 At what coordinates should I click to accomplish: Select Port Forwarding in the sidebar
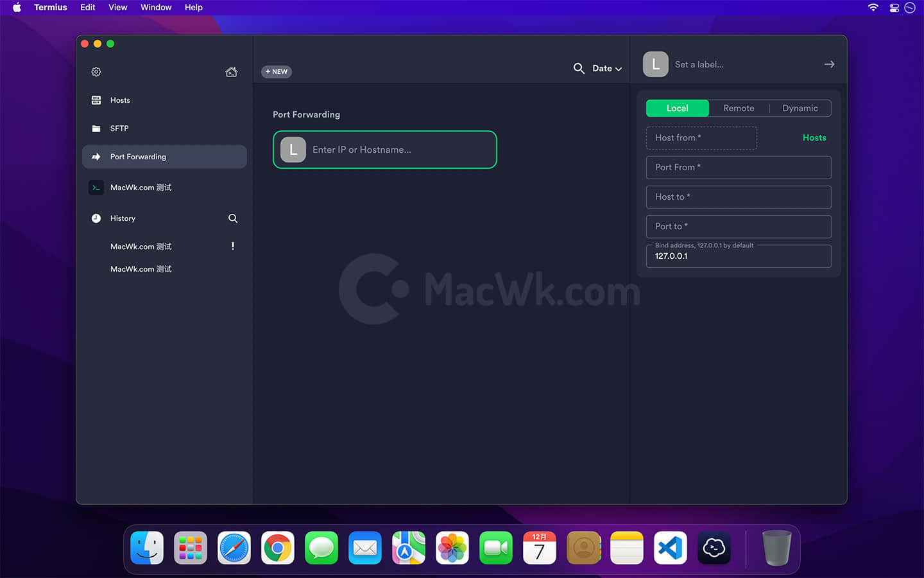(x=164, y=157)
